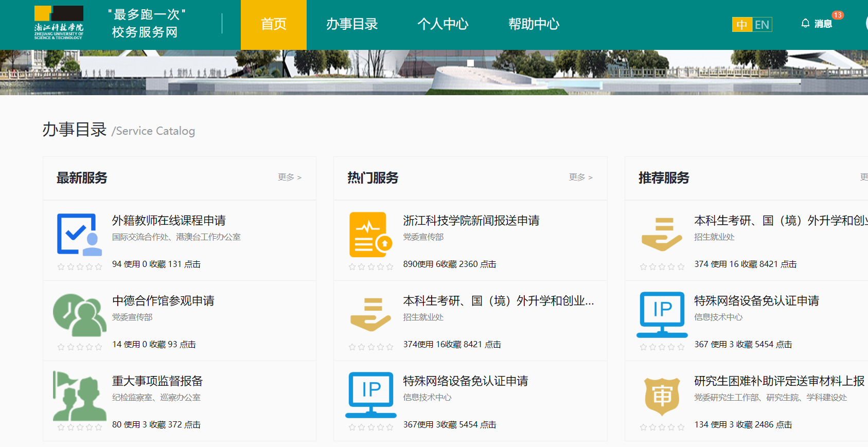This screenshot has width=868, height=447.
Task: Open 办事目录 in navigation bar
Action: (352, 24)
